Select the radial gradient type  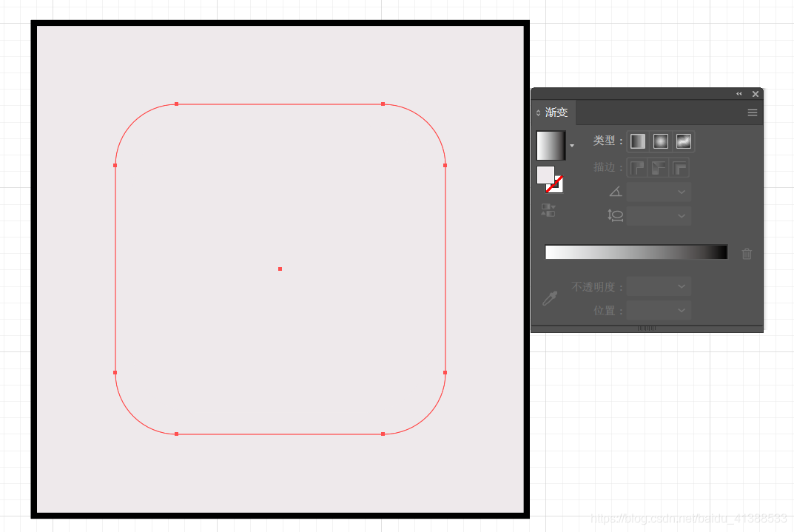tap(660, 141)
